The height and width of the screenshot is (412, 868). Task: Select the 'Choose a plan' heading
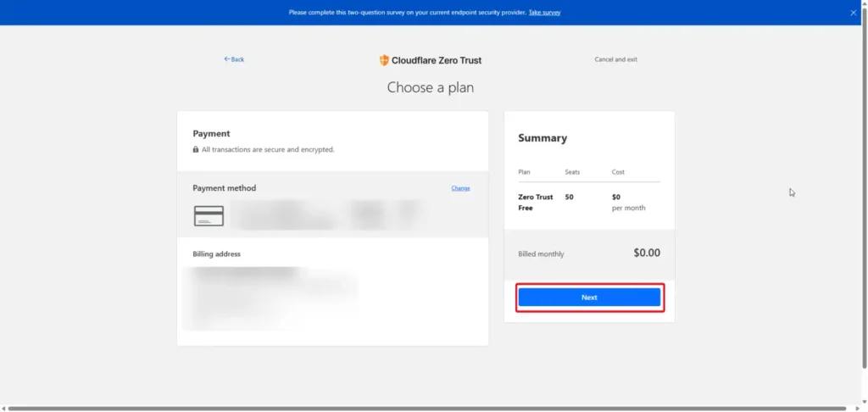pyautogui.click(x=430, y=87)
